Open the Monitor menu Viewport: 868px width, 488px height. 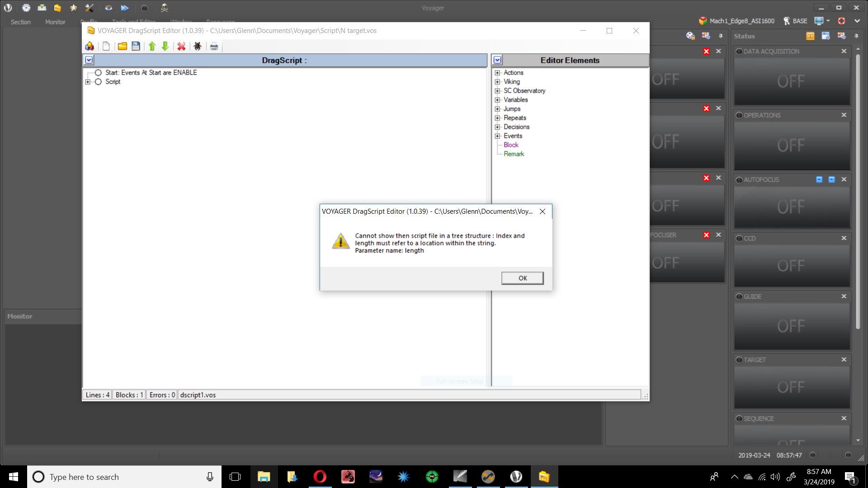tap(55, 22)
